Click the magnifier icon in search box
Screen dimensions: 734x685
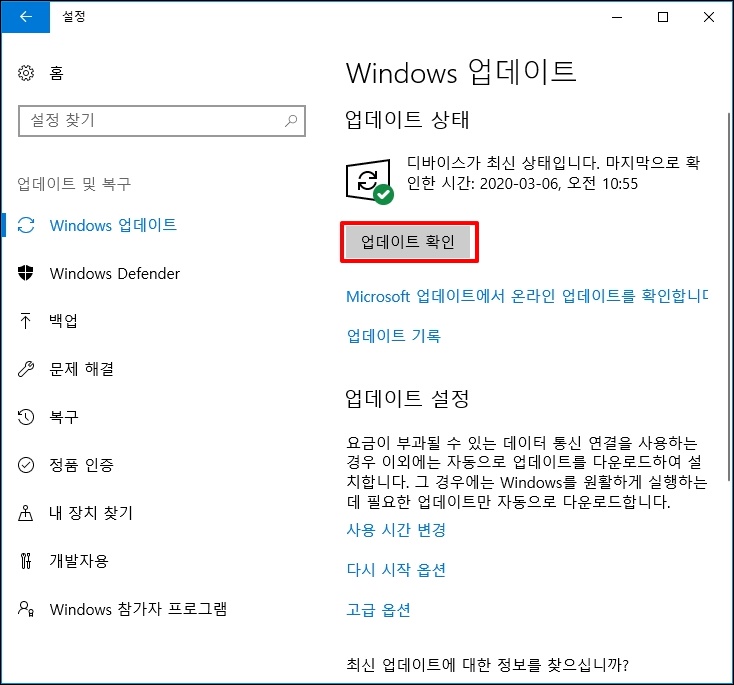coord(291,121)
